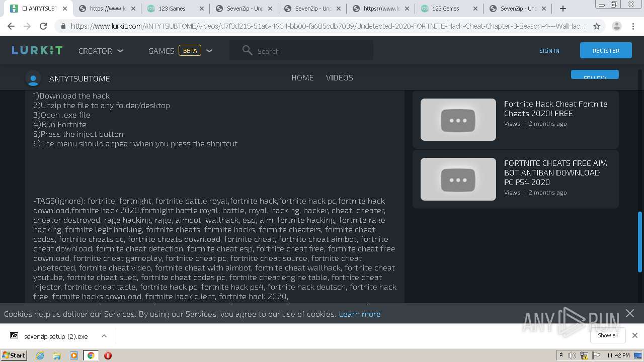Click the Lurkit search input field
The image size is (644, 362).
pyautogui.click(x=301, y=51)
